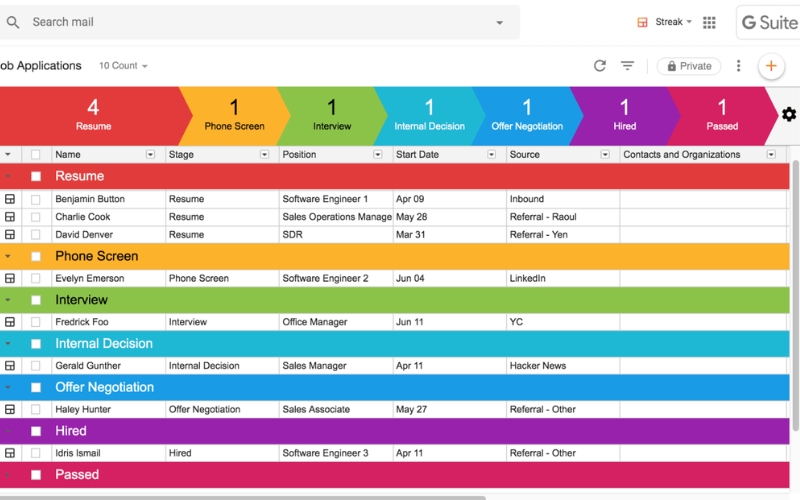Open Charlie Cook's box icon

point(10,217)
